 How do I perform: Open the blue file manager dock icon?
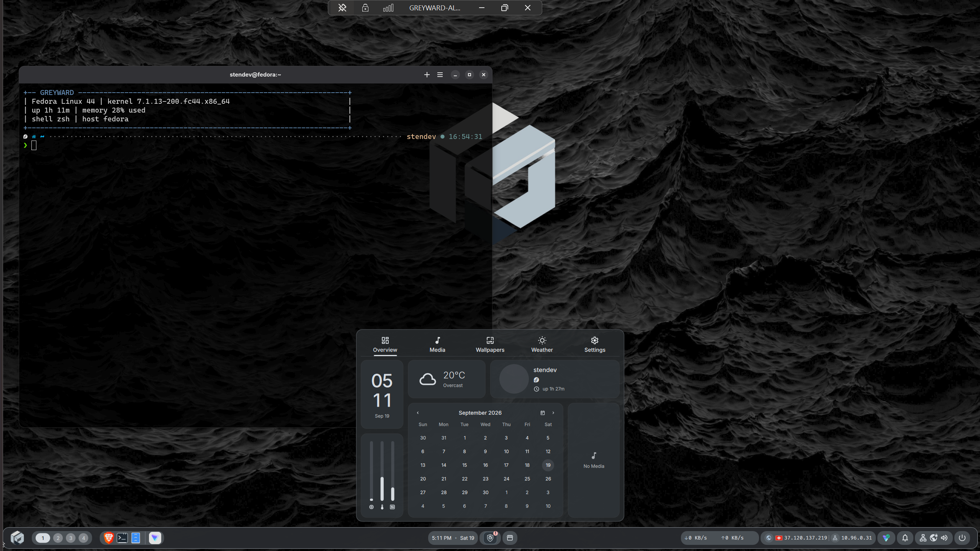tap(136, 538)
